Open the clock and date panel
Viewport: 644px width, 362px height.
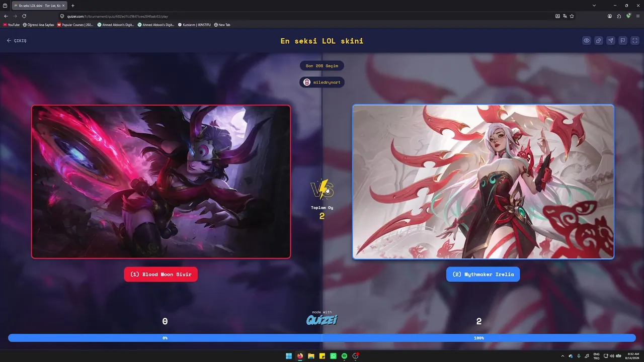pyautogui.click(x=632, y=356)
